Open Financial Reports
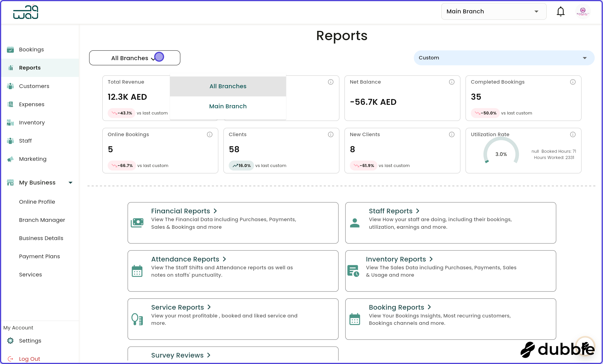The height and width of the screenshot is (364, 603). (x=181, y=211)
